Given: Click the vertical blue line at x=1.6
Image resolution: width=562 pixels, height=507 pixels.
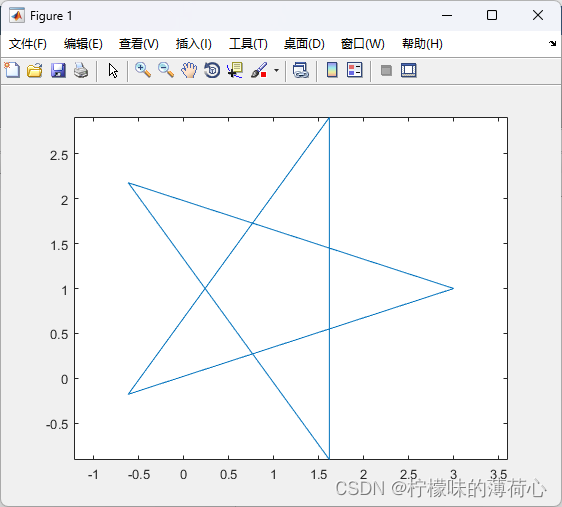Looking at the screenshot, I should pyautogui.click(x=329, y=288).
